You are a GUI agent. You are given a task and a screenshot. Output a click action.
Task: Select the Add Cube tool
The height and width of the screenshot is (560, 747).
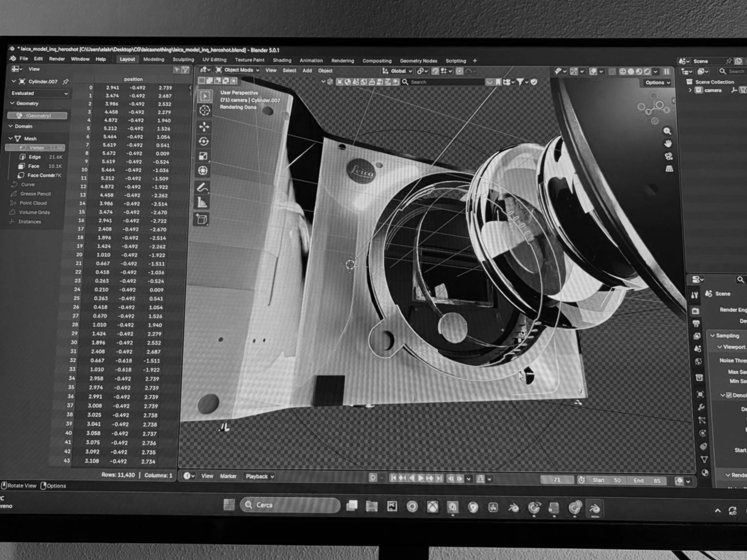point(202,219)
